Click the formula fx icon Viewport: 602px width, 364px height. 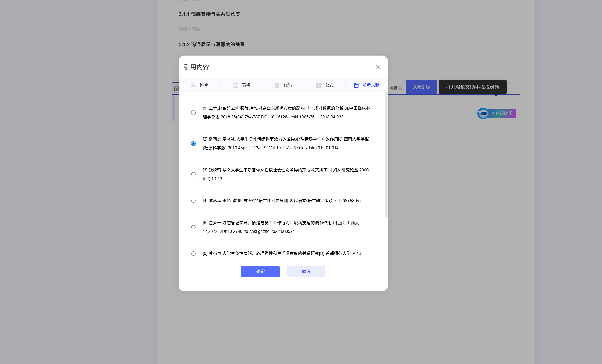point(319,85)
